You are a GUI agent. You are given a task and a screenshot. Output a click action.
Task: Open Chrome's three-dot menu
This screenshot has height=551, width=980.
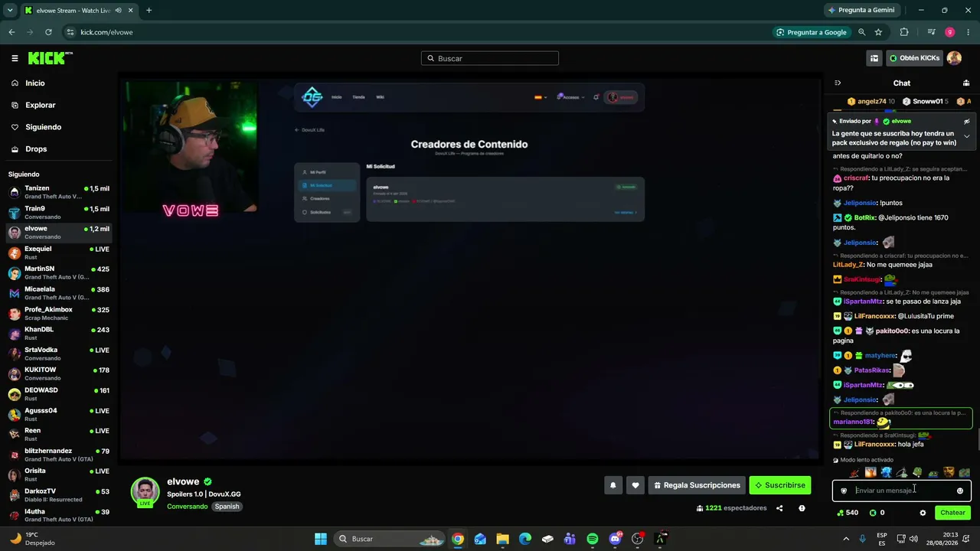pos(969,32)
